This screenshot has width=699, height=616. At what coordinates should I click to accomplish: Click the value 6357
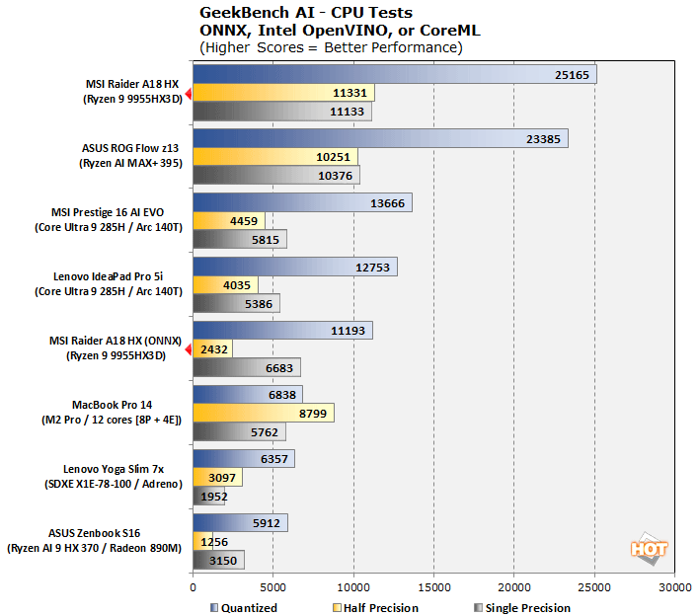(x=274, y=460)
